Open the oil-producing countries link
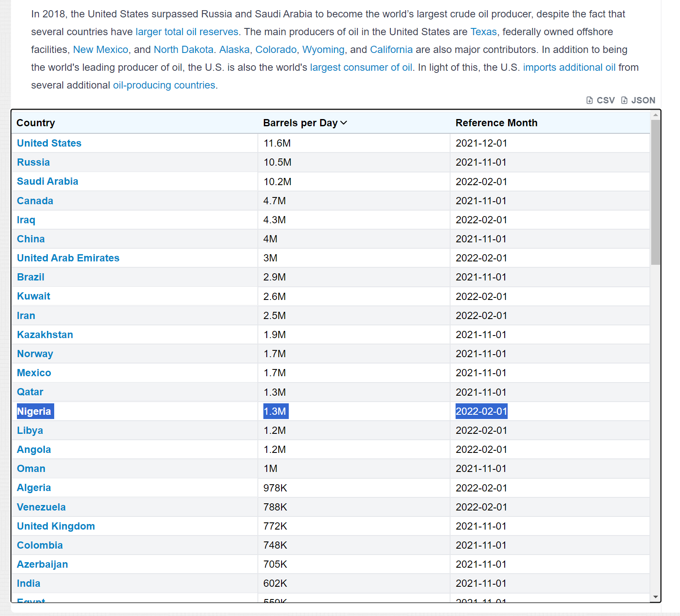 pyautogui.click(x=164, y=85)
